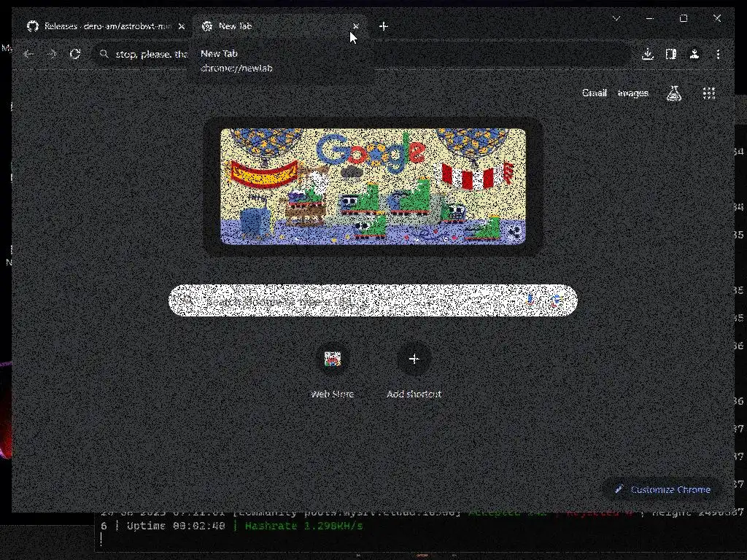
Task: Open the Web Store shortcut
Action: click(332, 371)
